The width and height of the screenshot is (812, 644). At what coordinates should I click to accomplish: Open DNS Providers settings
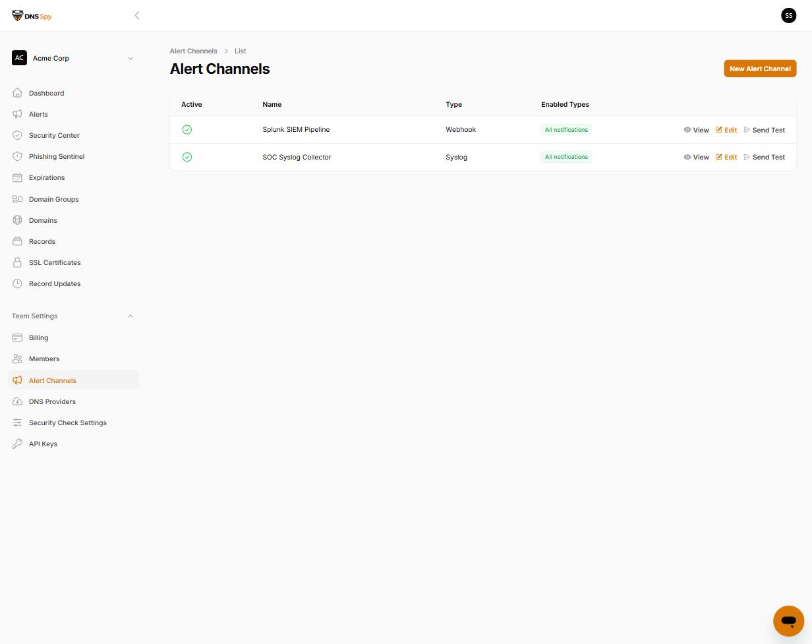(73, 401)
